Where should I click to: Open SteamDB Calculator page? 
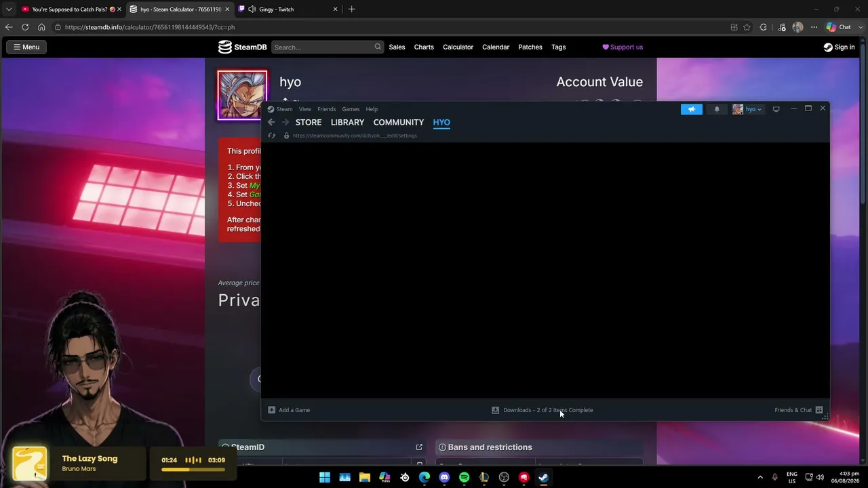point(458,47)
